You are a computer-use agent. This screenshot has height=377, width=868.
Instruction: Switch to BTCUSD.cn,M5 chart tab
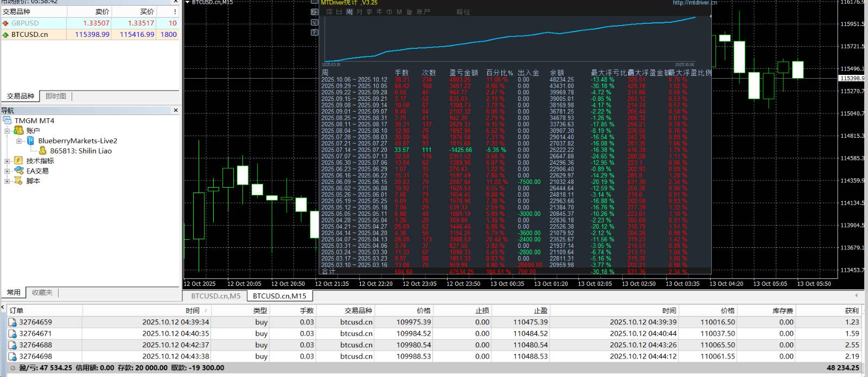[215, 296]
